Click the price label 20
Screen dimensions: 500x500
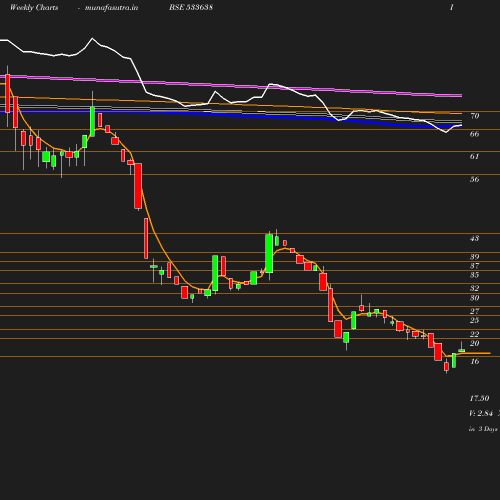coord(475,343)
